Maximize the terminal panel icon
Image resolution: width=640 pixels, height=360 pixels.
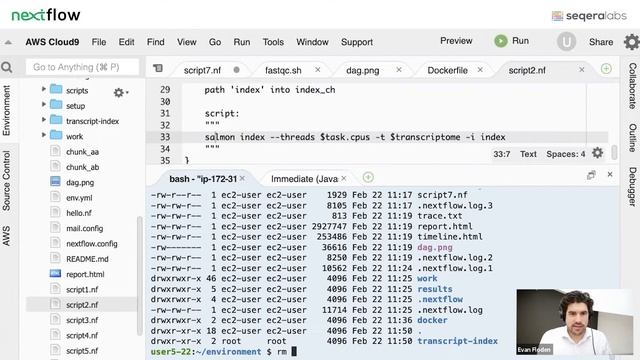pos(591,175)
